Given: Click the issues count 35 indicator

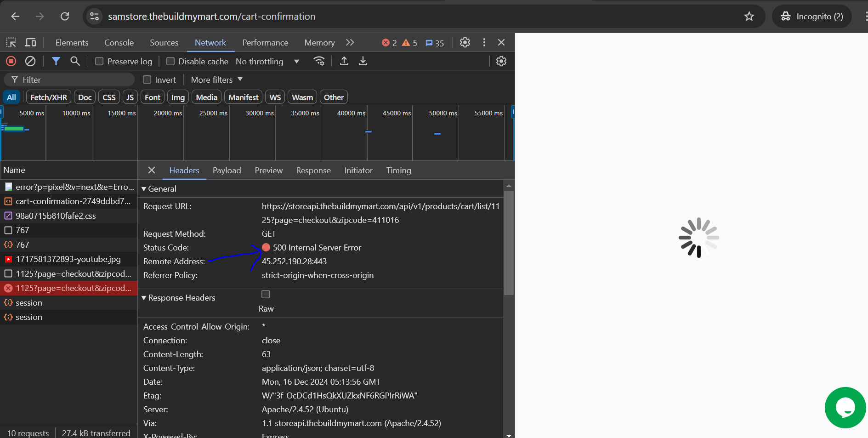Looking at the screenshot, I should tap(435, 43).
